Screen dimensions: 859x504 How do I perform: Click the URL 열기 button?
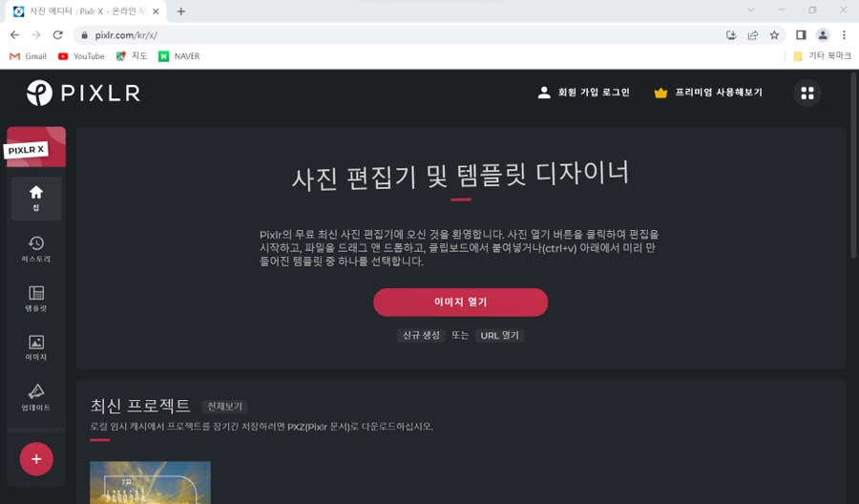coord(499,335)
